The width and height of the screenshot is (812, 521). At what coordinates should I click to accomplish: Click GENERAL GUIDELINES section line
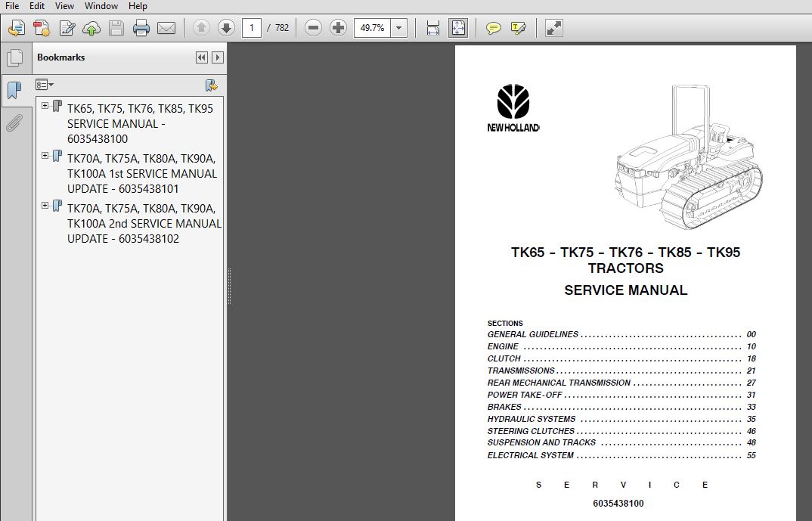pos(621,334)
